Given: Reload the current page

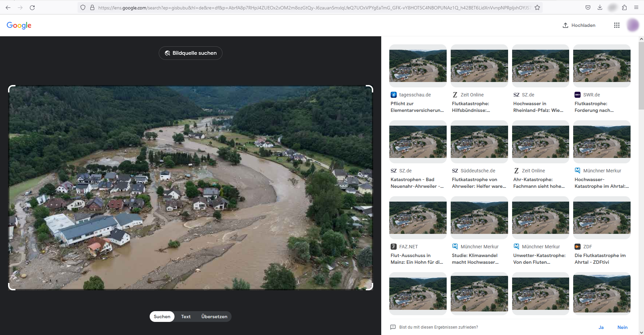Looking at the screenshot, I should [32, 7].
